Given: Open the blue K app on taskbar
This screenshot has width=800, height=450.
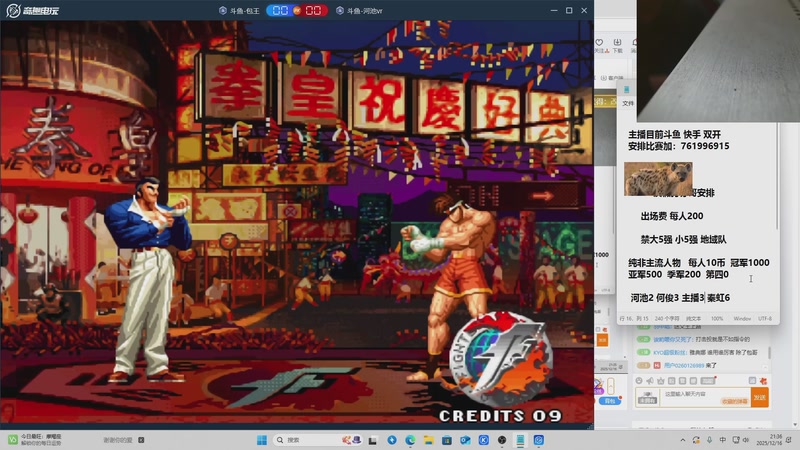Looking at the screenshot, I should [484, 440].
